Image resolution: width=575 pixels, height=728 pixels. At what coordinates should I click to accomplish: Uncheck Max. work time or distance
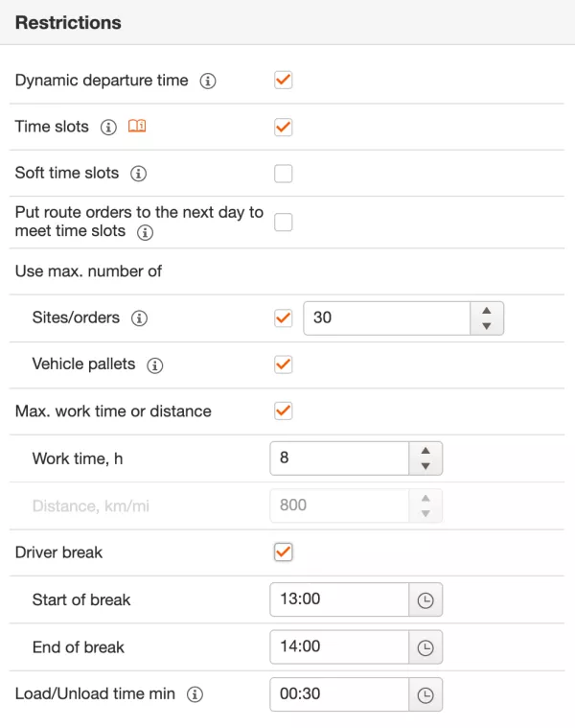283,411
